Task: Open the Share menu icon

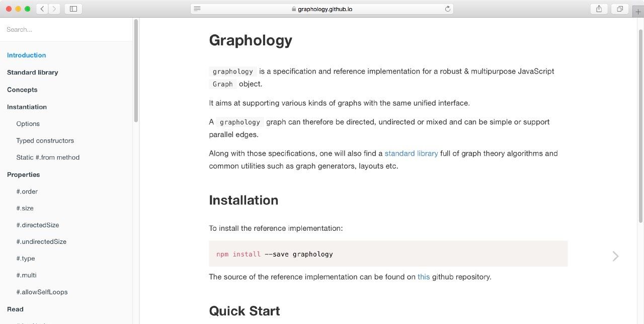Action: 599,9
